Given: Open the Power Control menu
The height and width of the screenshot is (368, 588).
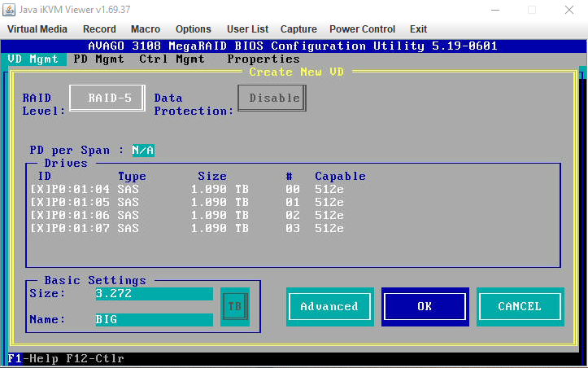Looking at the screenshot, I should (362, 29).
